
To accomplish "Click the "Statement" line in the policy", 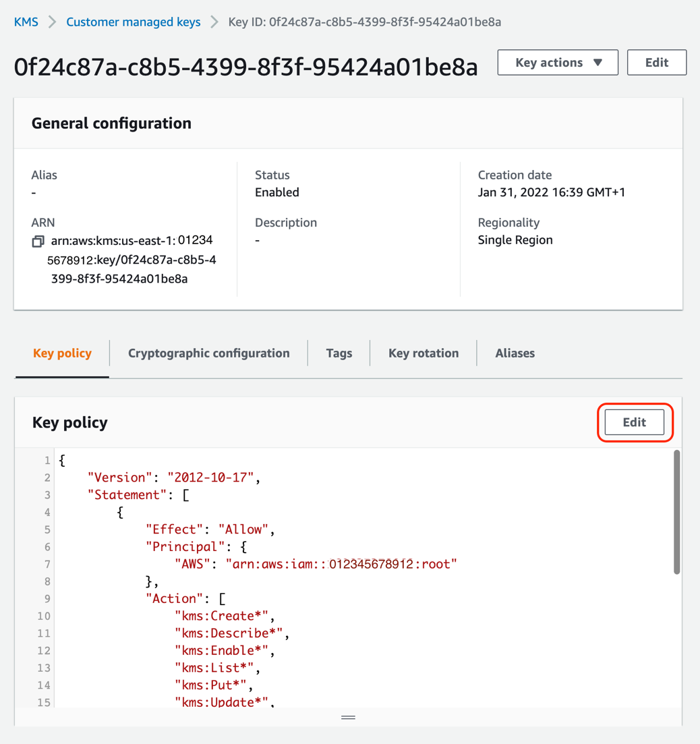I will point(138,495).
